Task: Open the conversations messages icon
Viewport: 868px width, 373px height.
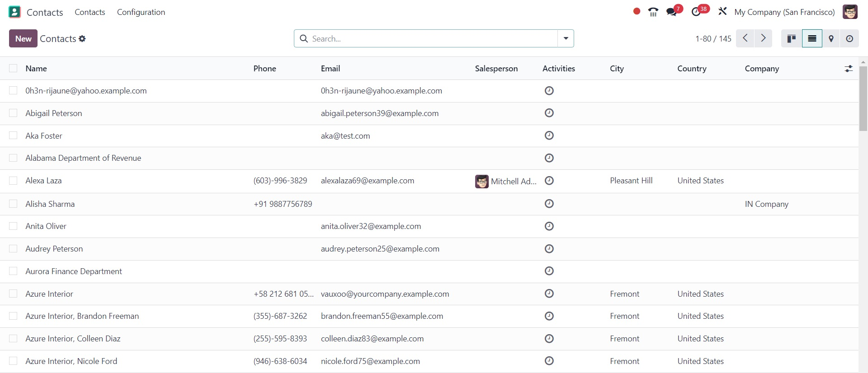Action: click(x=672, y=12)
